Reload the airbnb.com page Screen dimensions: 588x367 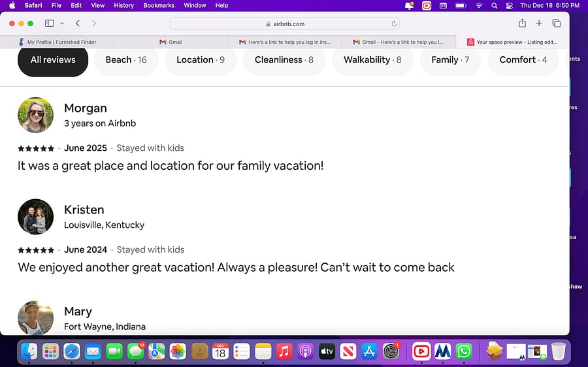pos(394,24)
